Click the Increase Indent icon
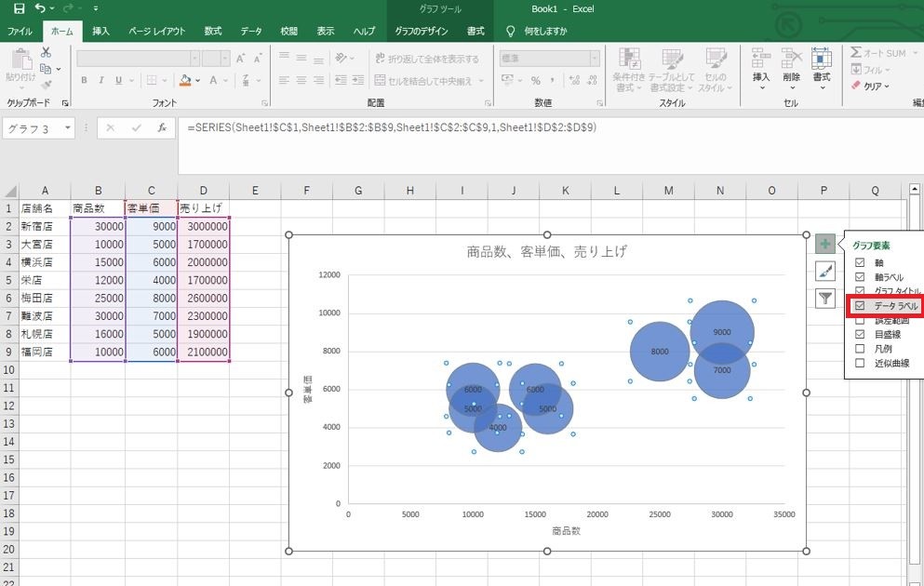Image resolution: width=924 pixels, height=586 pixels. pyautogui.click(x=357, y=80)
